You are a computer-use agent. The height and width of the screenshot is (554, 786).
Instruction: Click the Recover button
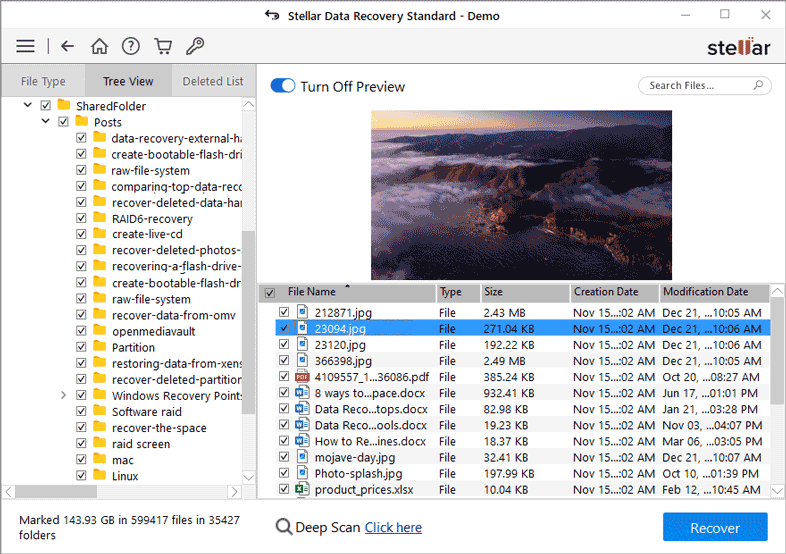(715, 527)
